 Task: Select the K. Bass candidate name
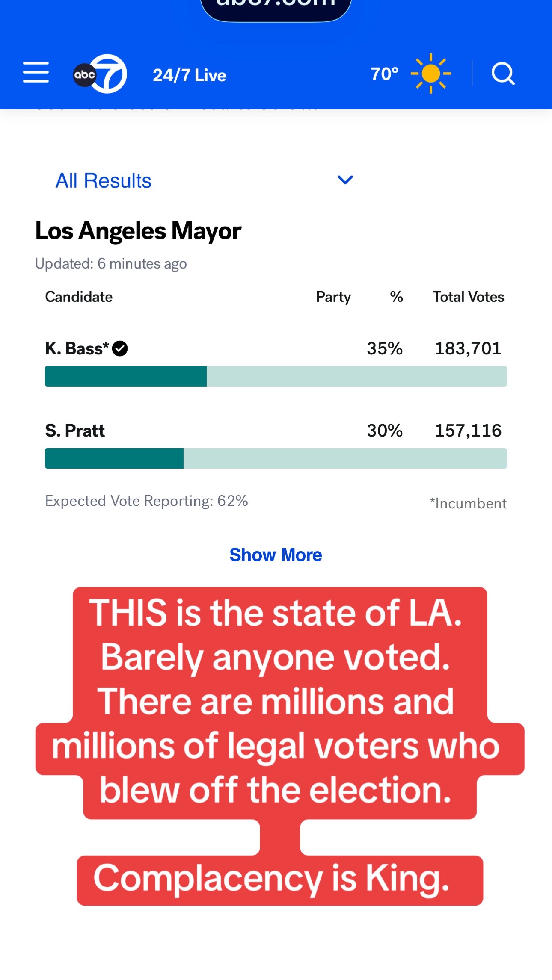click(x=77, y=348)
